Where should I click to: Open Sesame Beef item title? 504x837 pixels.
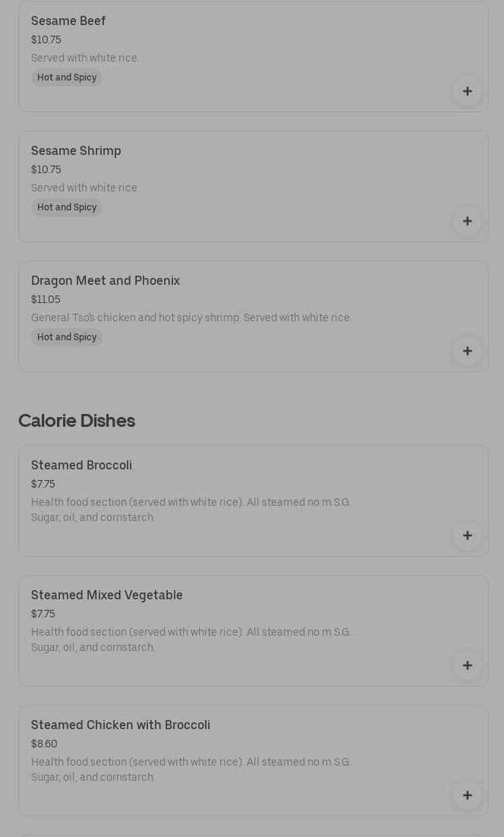(x=68, y=21)
